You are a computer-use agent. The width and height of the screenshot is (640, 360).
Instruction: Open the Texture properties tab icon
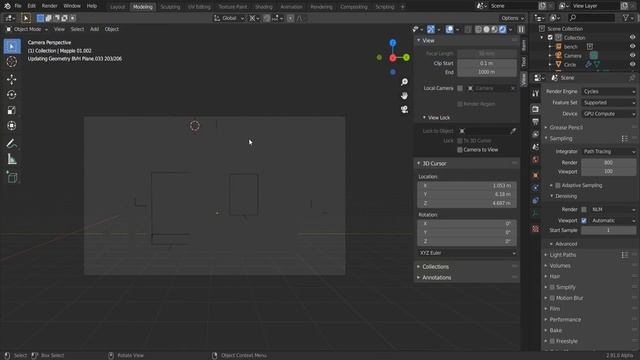[x=536, y=229]
